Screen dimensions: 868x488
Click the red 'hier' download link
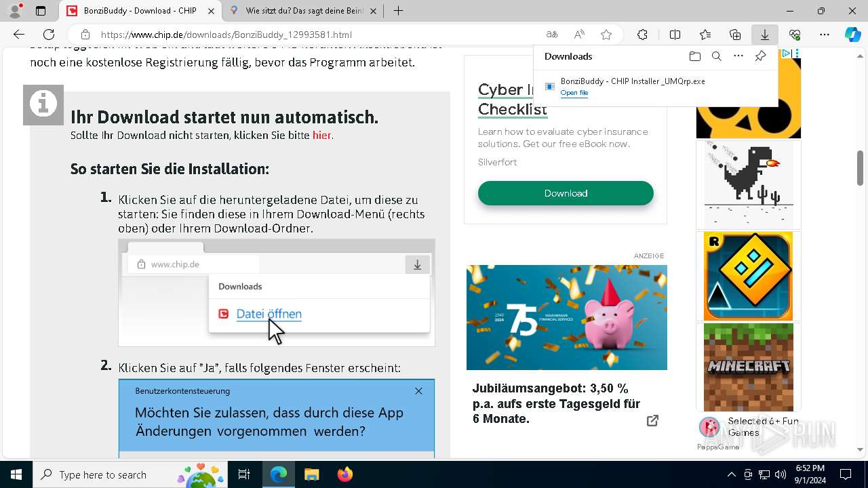click(321, 135)
